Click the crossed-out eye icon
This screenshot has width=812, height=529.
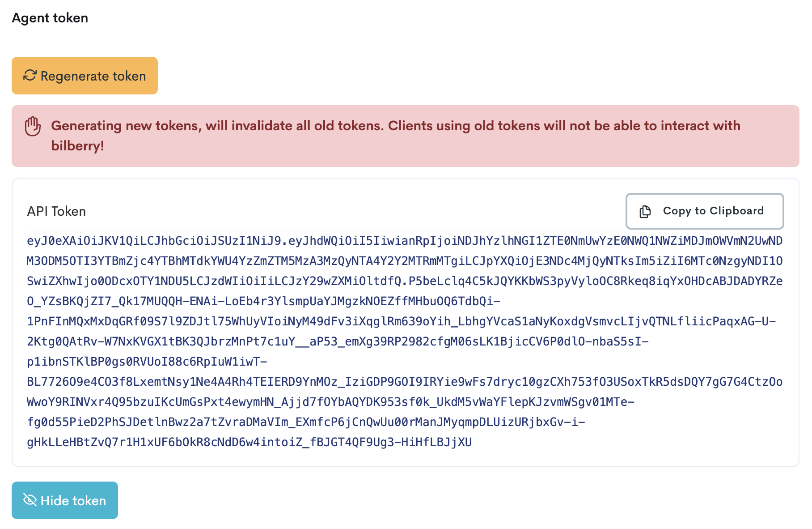click(30, 500)
